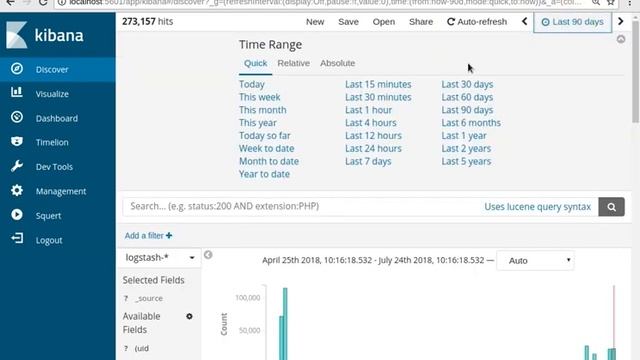Open Management gear icon
The height and width of the screenshot is (360, 640).
(x=17, y=190)
